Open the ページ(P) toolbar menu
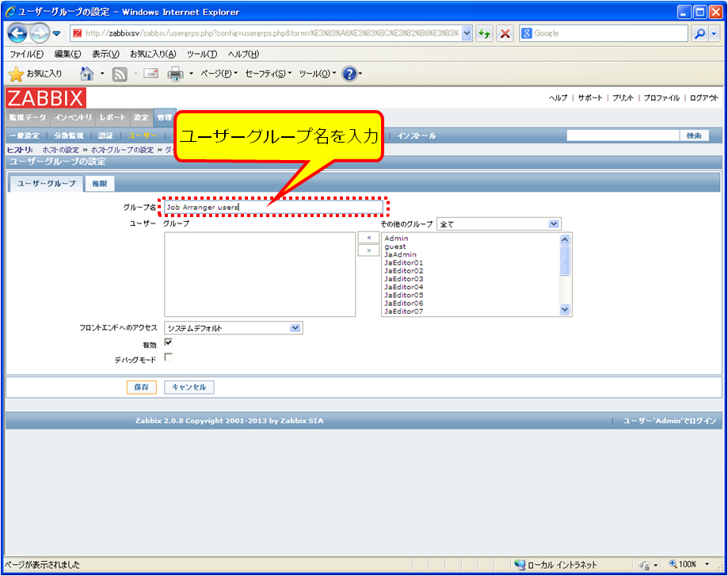The height and width of the screenshot is (576, 728). click(x=219, y=74)
